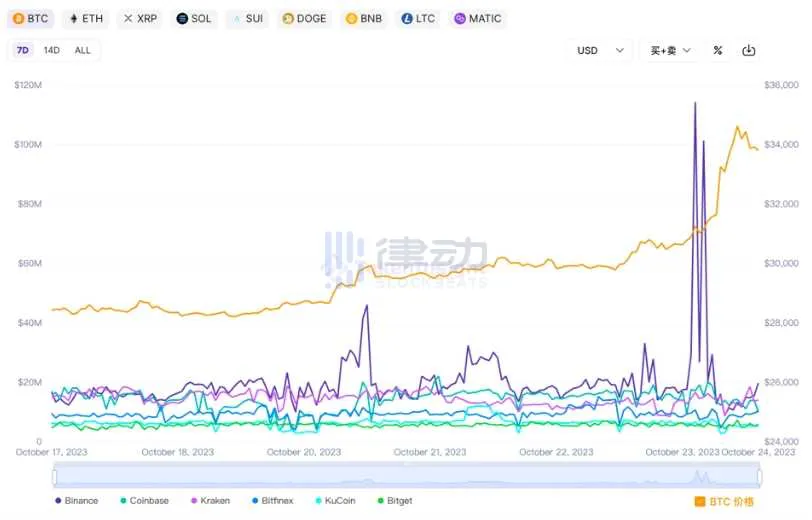812x520 pixels.
Task: Open the USD currency dropdown
Action: [x=600, y=51]
